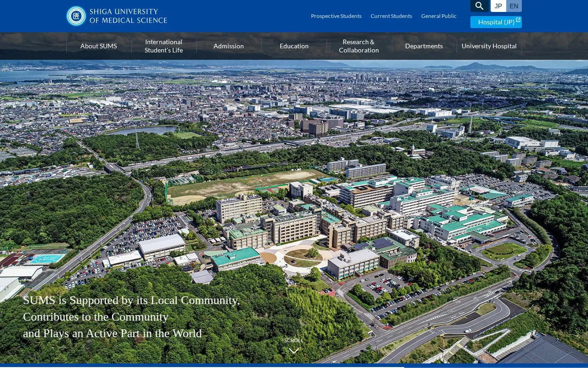Click the SCROLL label text

(294, 340)
